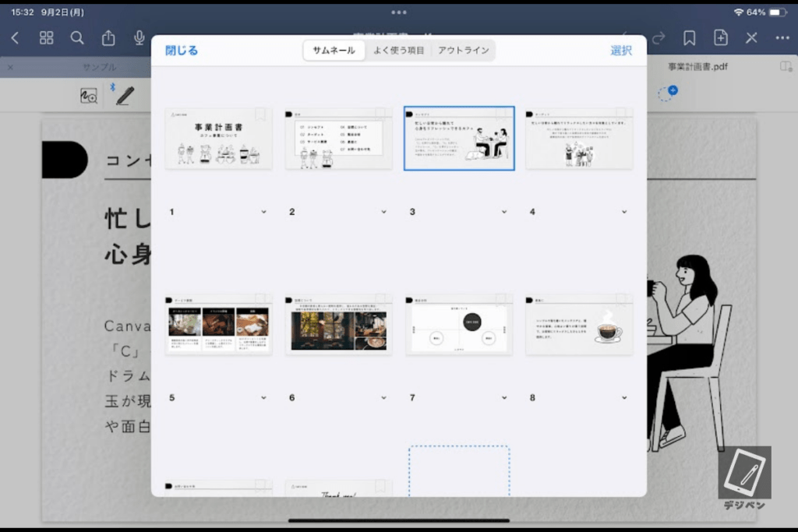The image size is (798, 532).
Task: Toggle bookmark on page 3 thumbnail
Action: coord(501,115)
